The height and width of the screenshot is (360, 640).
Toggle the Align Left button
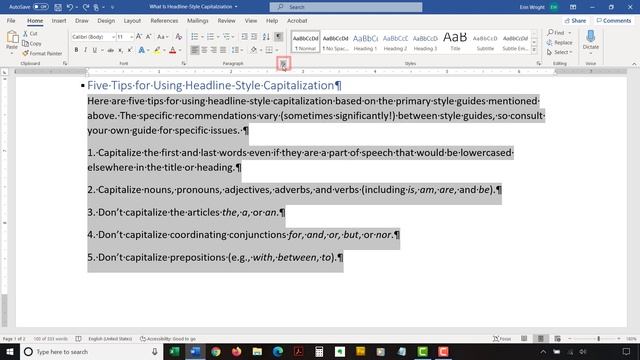(x=195, y=50)
